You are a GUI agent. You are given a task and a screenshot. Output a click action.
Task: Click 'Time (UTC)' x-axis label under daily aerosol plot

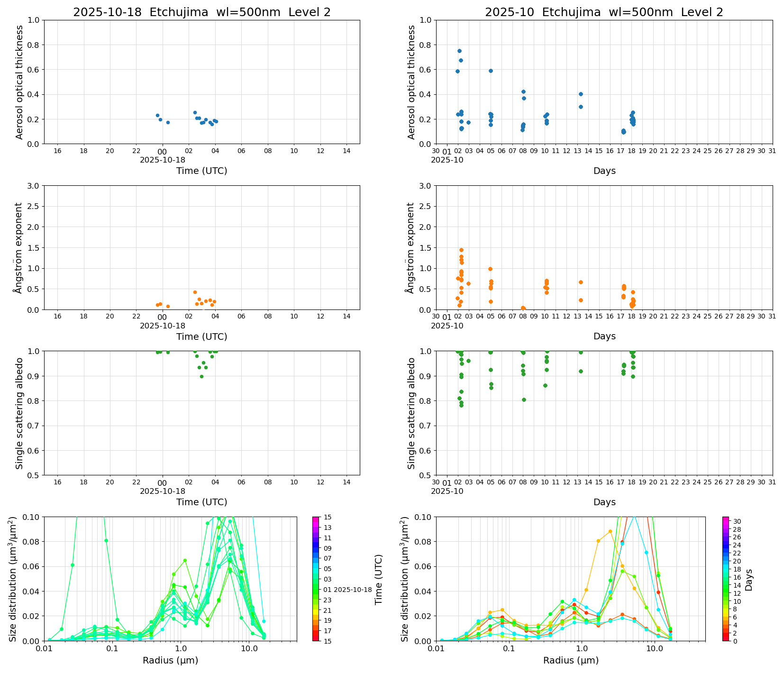[201, 171]
